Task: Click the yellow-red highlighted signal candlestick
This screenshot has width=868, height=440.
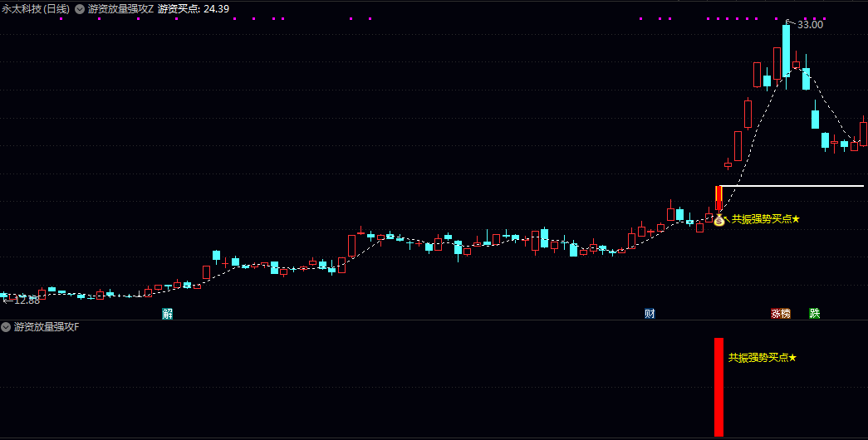Action: [719, 198]
